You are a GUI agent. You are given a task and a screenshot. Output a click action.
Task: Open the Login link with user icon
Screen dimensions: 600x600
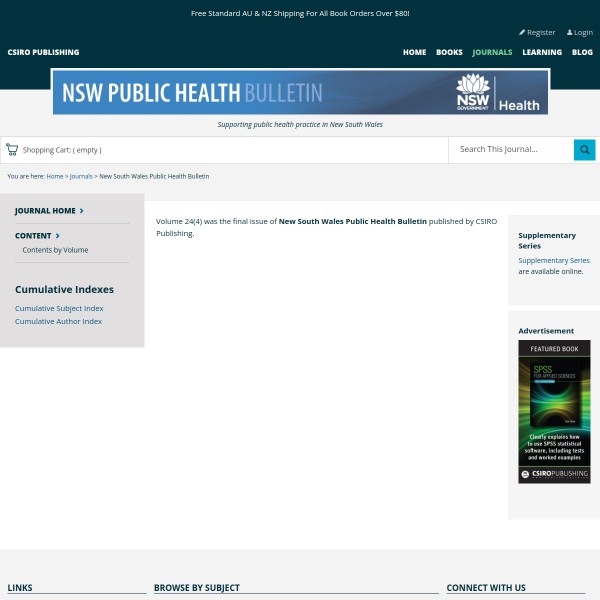(580, 32)
